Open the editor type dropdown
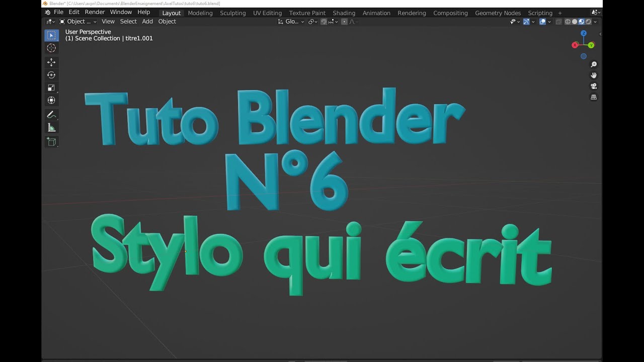Image resolution: width=644 pixels, height=362 pixels. pos(50,22)
